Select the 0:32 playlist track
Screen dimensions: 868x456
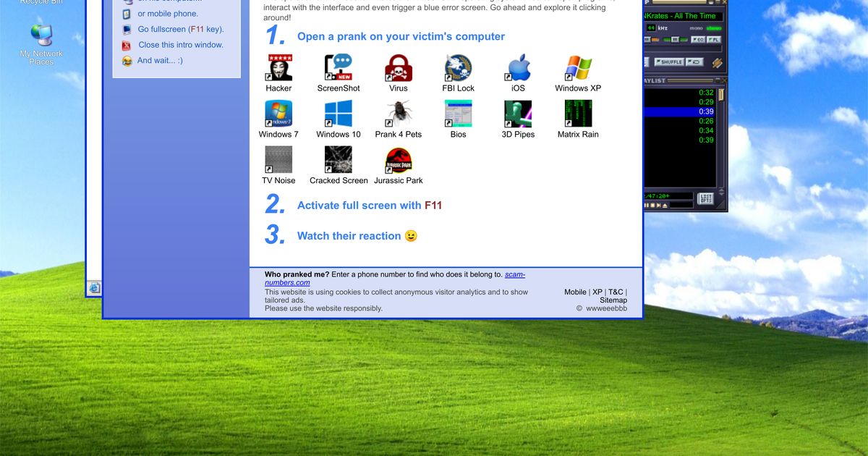679,93
